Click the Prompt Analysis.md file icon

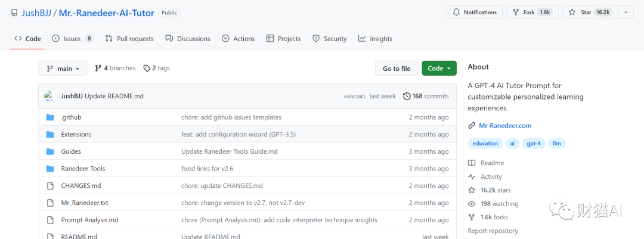pyautogui.click(x=50, y=220)
